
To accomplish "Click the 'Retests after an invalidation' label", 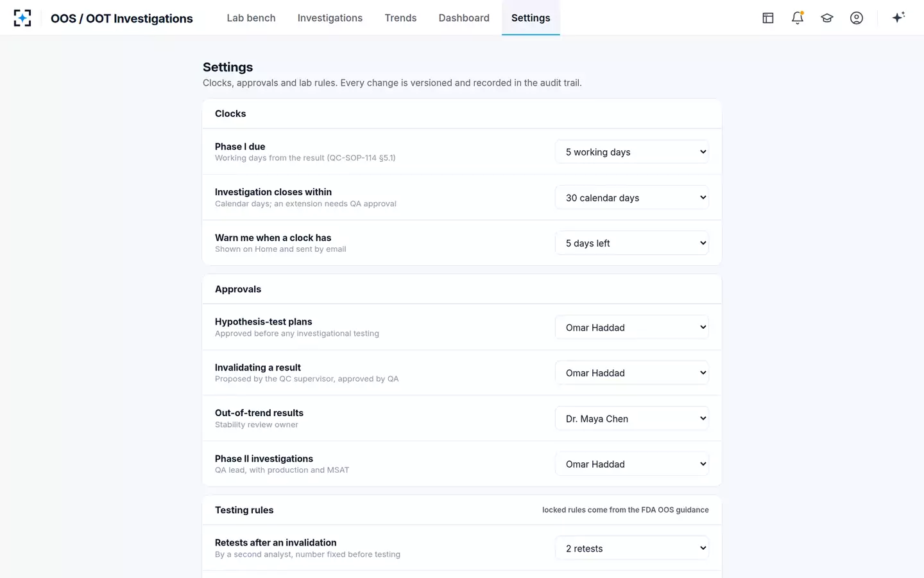I will point(276,543).
